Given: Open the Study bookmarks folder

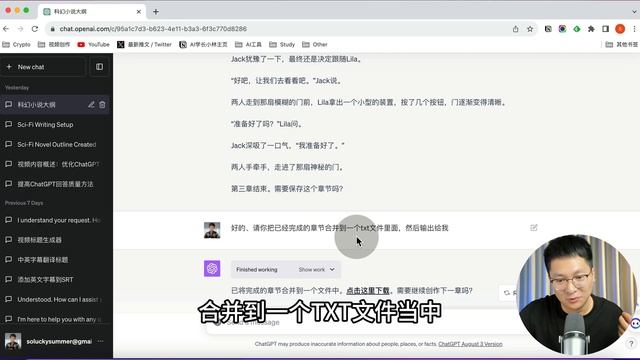Looking at the screenshot, I should point(282,44).
